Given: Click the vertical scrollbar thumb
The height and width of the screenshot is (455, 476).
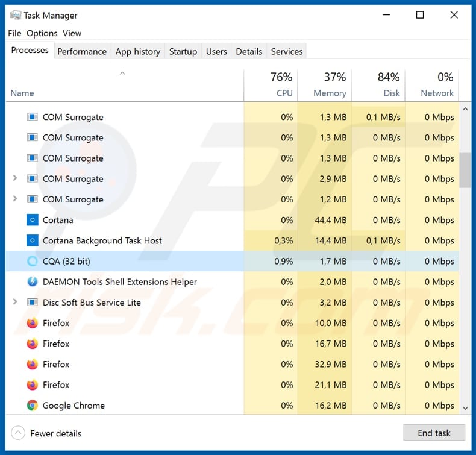Looking at the screenshot, I should coord(465,171).
